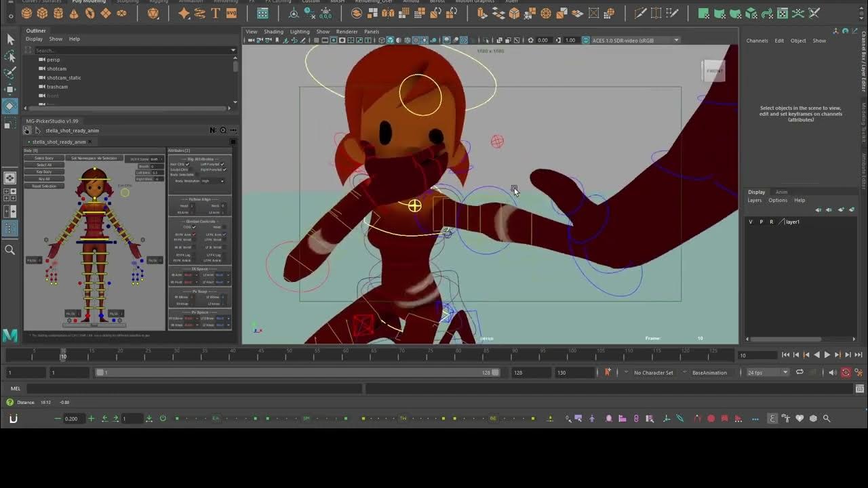Screen dimensions: 868x488
Task: Click Select Body button in picker
Action: tap(44, 158)
